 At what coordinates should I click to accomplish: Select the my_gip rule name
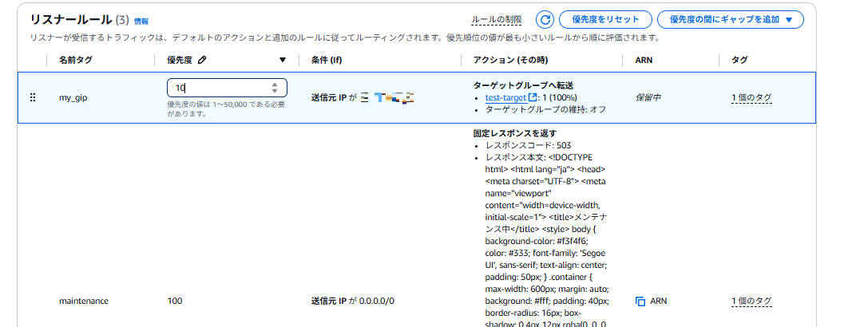click(73, 97)
